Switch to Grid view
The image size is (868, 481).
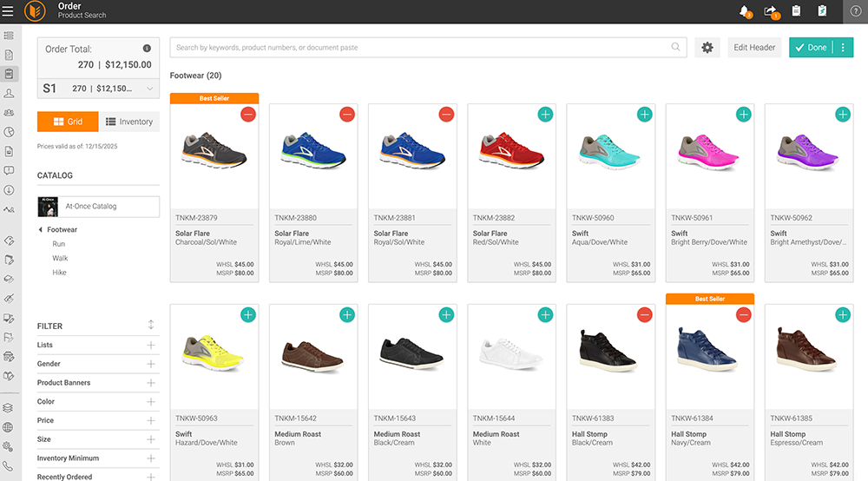(68, 122)
